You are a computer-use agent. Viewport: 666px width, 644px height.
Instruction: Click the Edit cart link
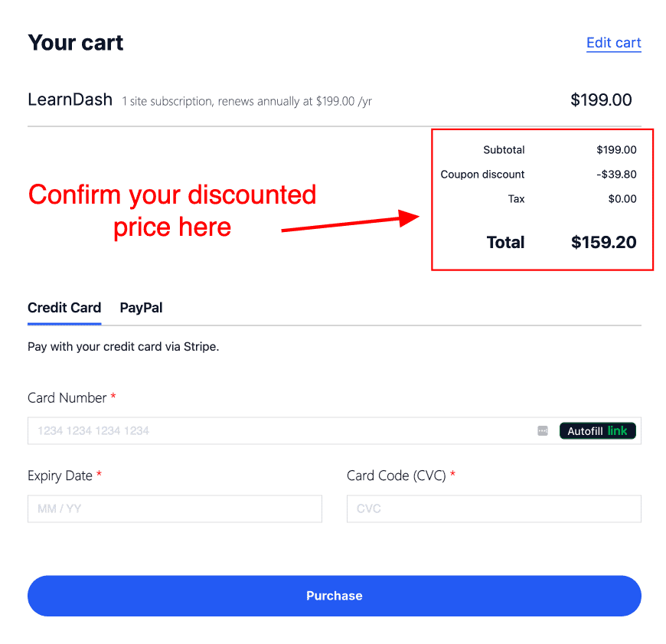613,43
